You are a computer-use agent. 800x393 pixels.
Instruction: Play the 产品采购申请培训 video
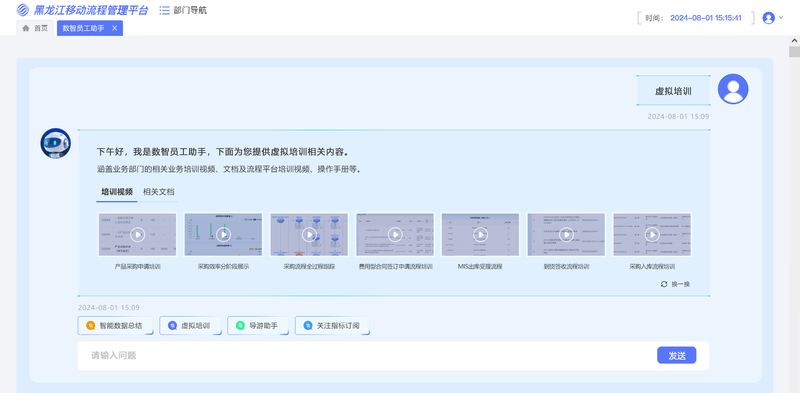137,235
